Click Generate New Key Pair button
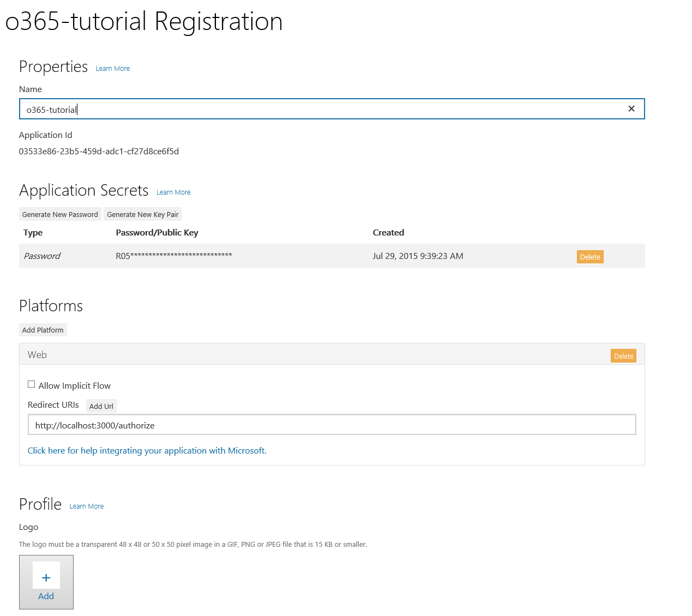Image resolution: width=692 pixels, height=616 pixels. point(142,214)
